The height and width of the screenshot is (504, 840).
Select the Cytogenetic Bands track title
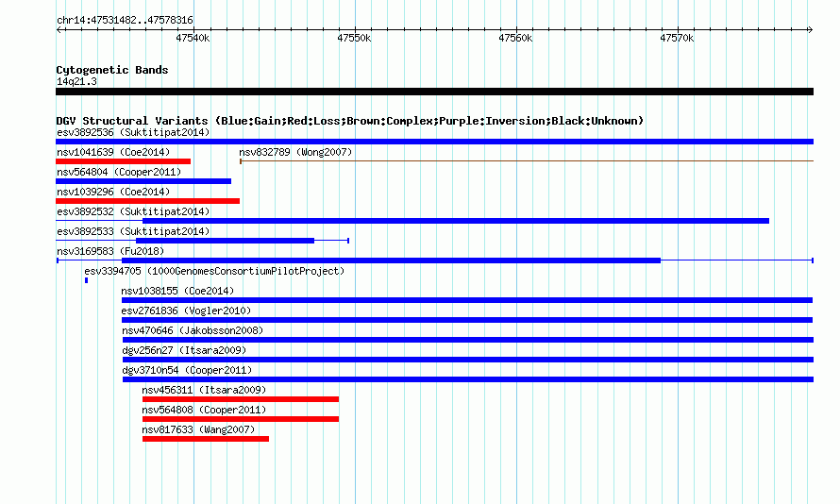click(x=112, y=70)
